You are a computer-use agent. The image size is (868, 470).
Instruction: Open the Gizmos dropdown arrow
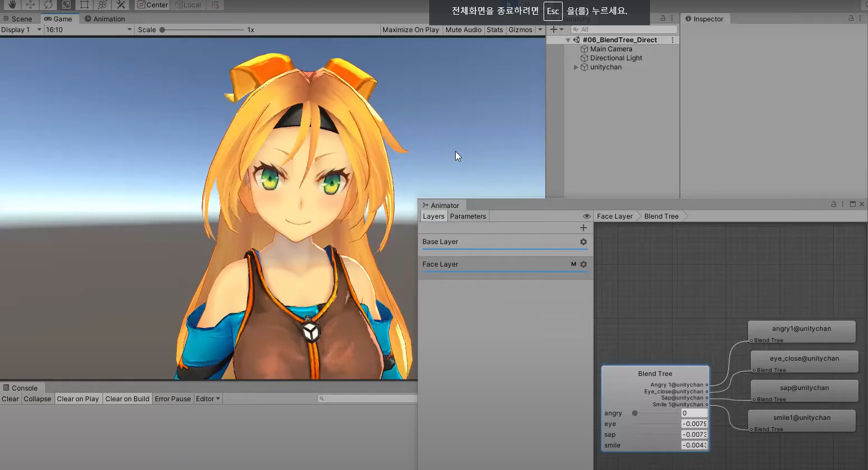coord(540,29)
